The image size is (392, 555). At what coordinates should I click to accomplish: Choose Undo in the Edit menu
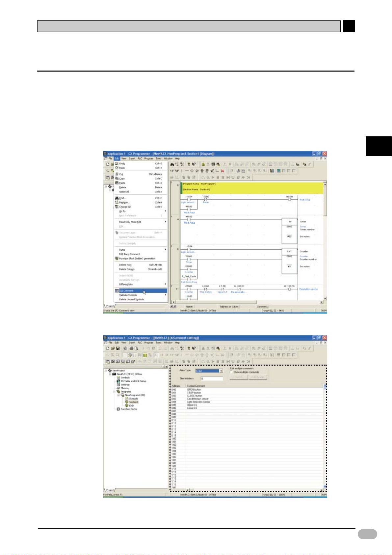pyautogui.click(x=141, y=163)
